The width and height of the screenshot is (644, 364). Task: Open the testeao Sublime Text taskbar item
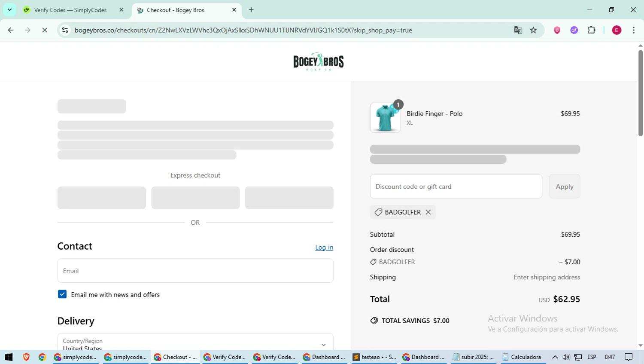[374, 357]
